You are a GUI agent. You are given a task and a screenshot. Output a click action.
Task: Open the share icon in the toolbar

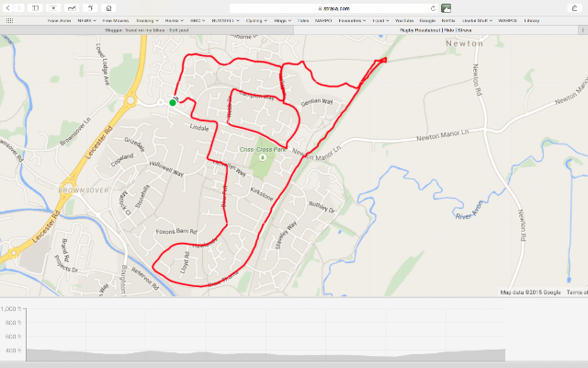pyautogui.click(x=574, y=8)
